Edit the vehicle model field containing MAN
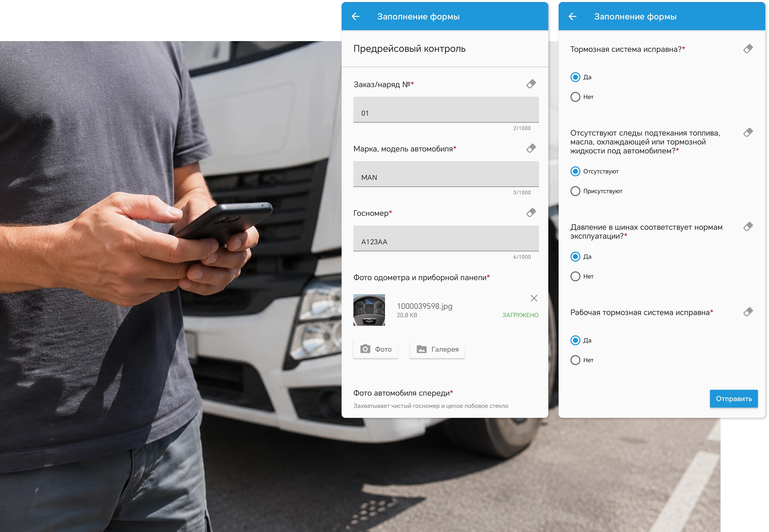769x532 pixels. [x=446, y=174]
